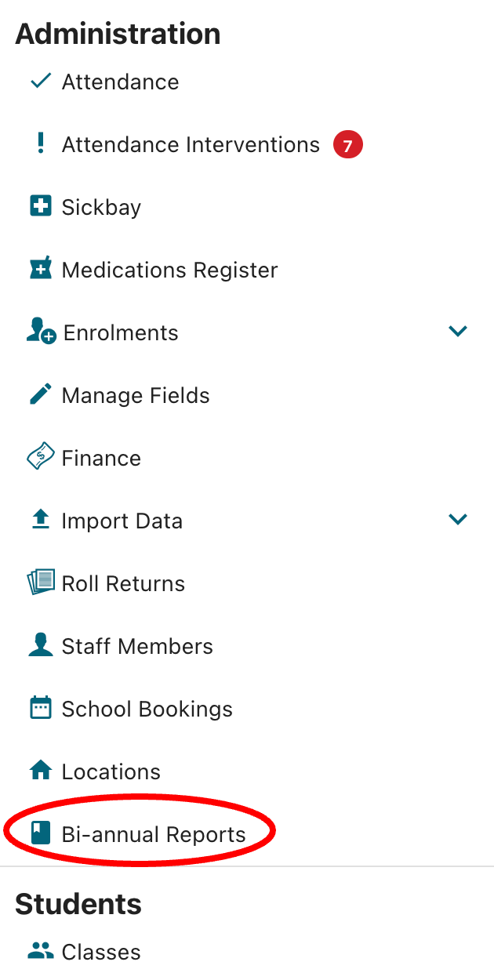This screenshot has width=494, height=980.
Task: Click the Sickbay medical cross icon
Action: [40, 207]
